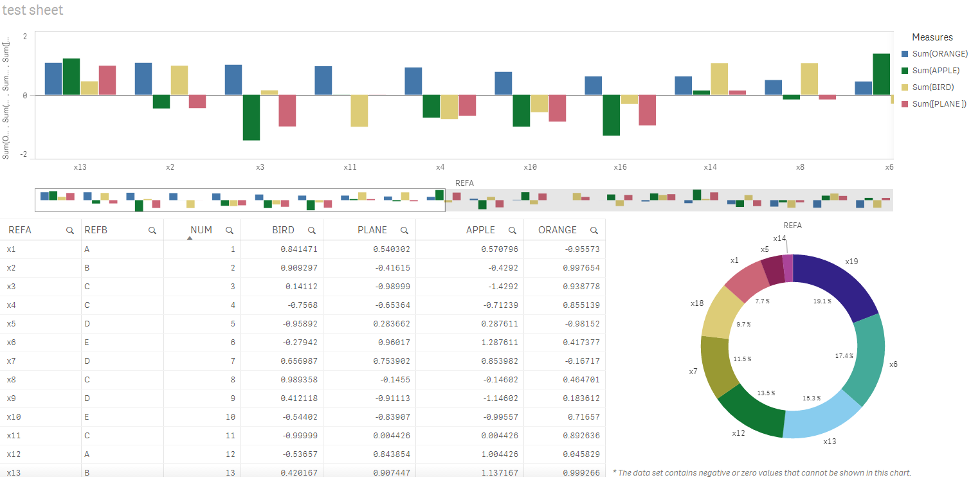Click x14 label on donut chart
The image size is (980, 482).
779,238
